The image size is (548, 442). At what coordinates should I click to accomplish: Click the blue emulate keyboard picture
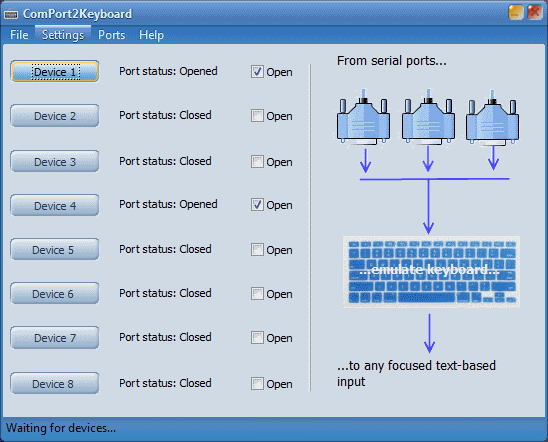tap(431, 272)
